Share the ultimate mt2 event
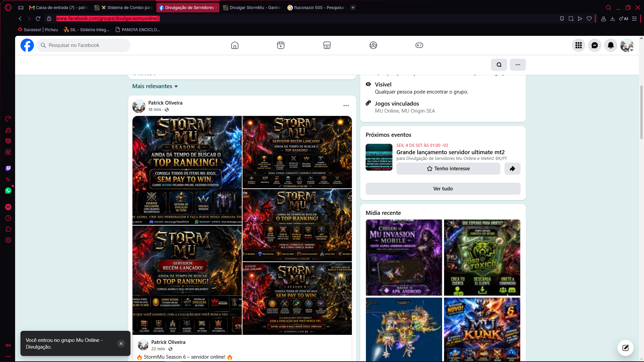Image resolution: width=644 pixels, height=362 pixels. coord(513,169)
